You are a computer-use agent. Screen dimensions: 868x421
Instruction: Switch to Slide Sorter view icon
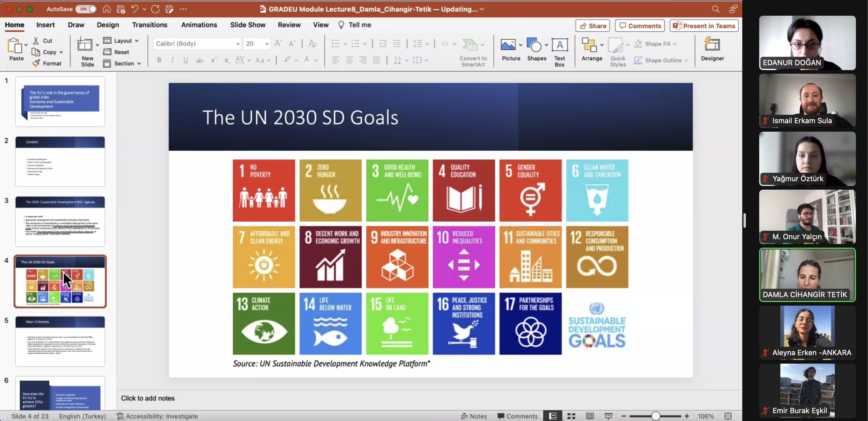click(571, 416)
